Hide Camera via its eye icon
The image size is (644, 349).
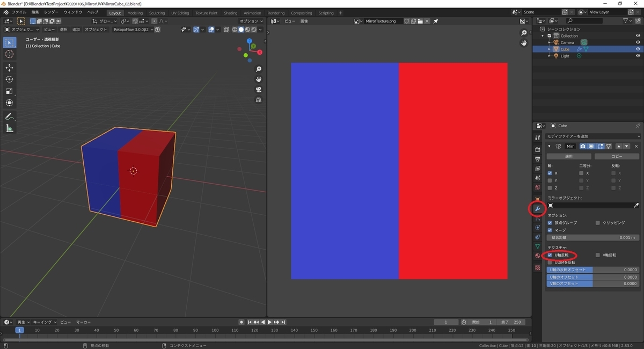pos(638,42)
